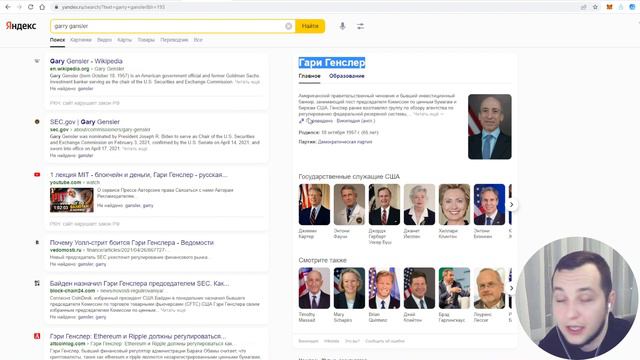This screenshot has height=360, width=640.
Task: Clear the search query
Action: click(x=288, y=26)
